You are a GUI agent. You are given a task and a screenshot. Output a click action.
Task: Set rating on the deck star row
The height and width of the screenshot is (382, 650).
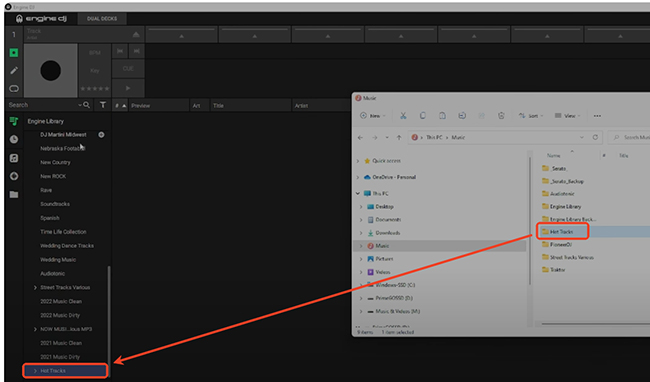(x=95, y=88)
